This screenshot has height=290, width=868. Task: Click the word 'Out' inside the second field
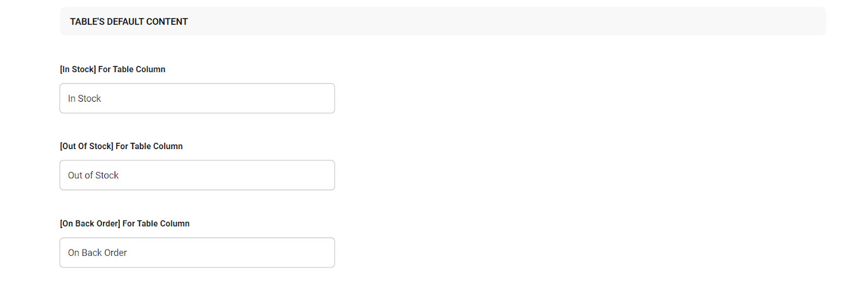76,175
